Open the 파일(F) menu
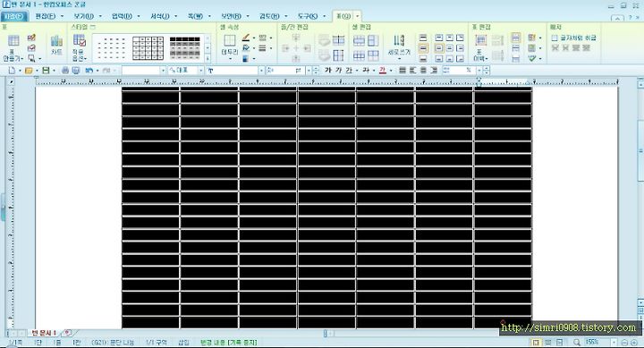The height and width of the screenshot is (348, 644). click(x=14, y=16)
